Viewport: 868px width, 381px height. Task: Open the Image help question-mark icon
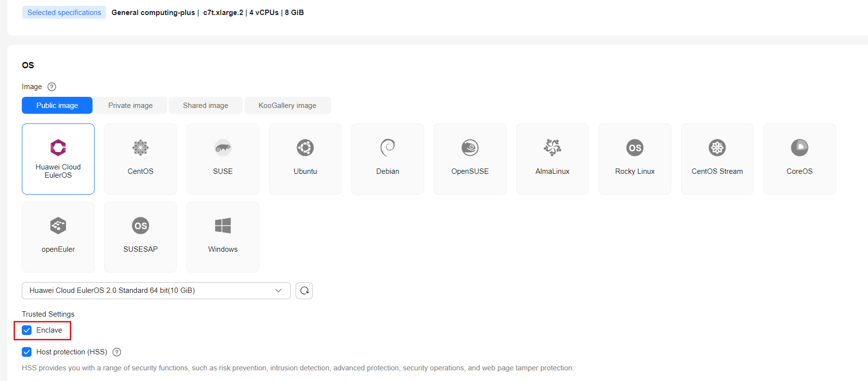52,87
